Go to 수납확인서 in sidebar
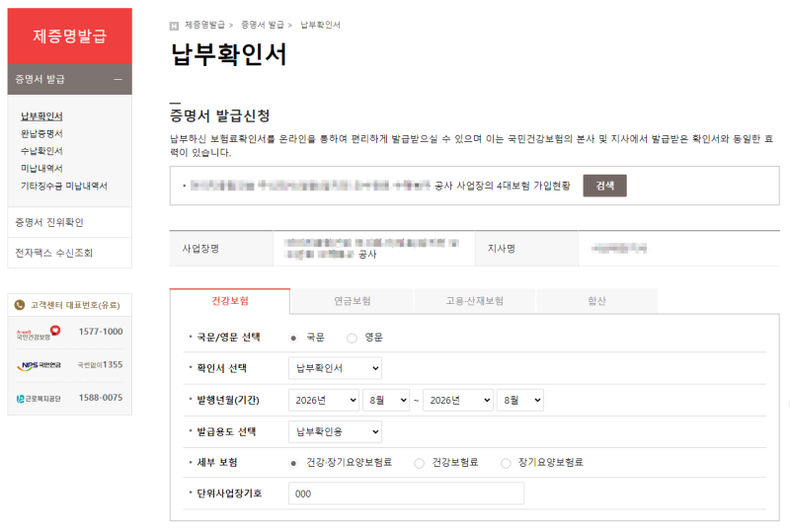Image resolution: width=790 pixels, height=532 pixels. click(41, 151)
